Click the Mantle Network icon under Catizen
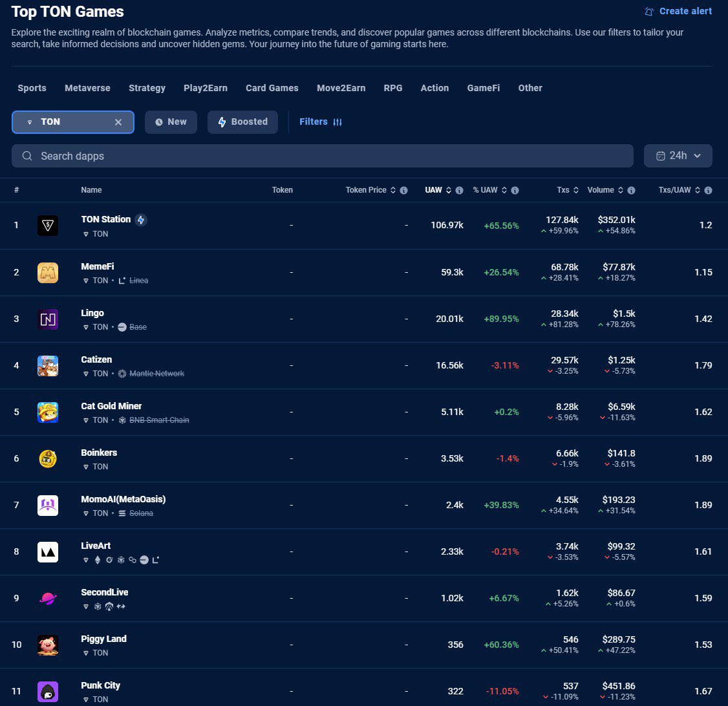 122,374
